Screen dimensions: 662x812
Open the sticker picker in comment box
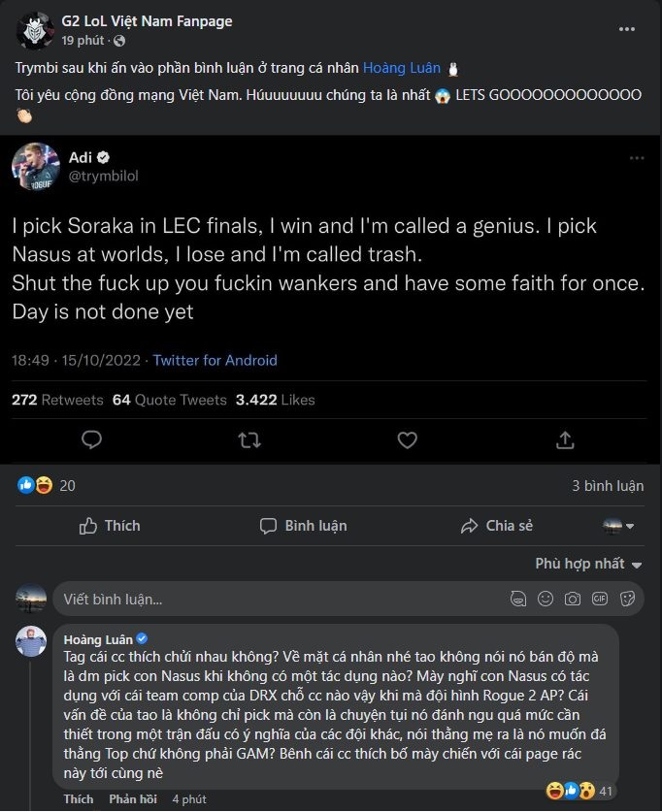627,599
